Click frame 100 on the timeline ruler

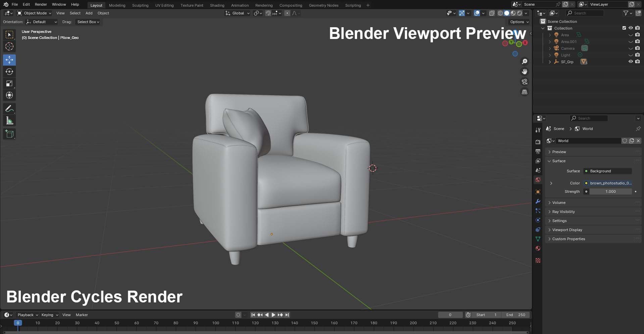point(215,323)
